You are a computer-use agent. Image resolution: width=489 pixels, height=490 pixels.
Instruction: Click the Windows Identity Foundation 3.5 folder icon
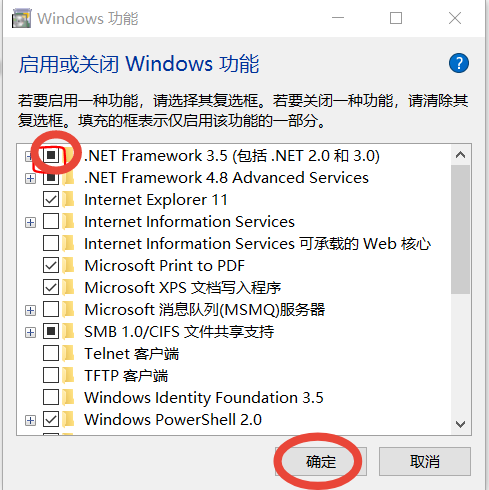coord(69,397)
